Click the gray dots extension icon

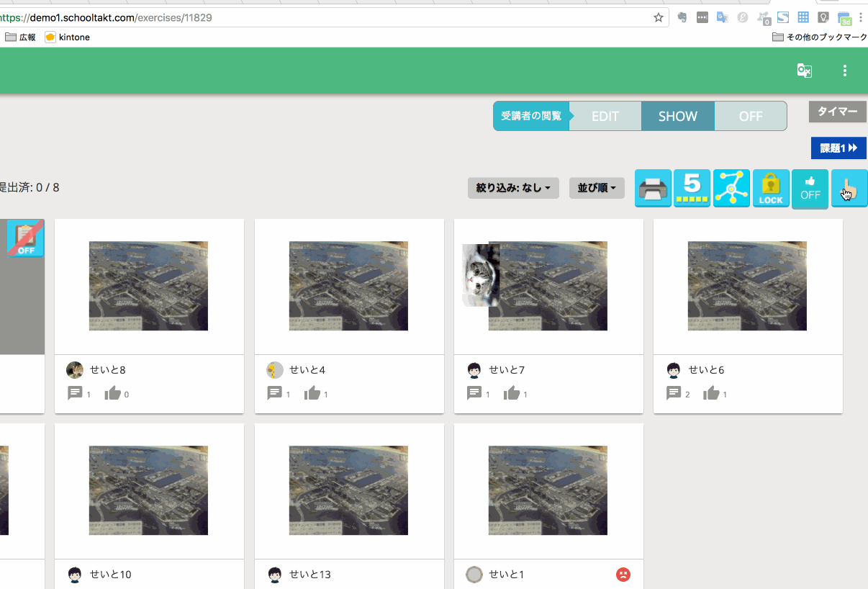pyautogui.click(x=702, y=17)
